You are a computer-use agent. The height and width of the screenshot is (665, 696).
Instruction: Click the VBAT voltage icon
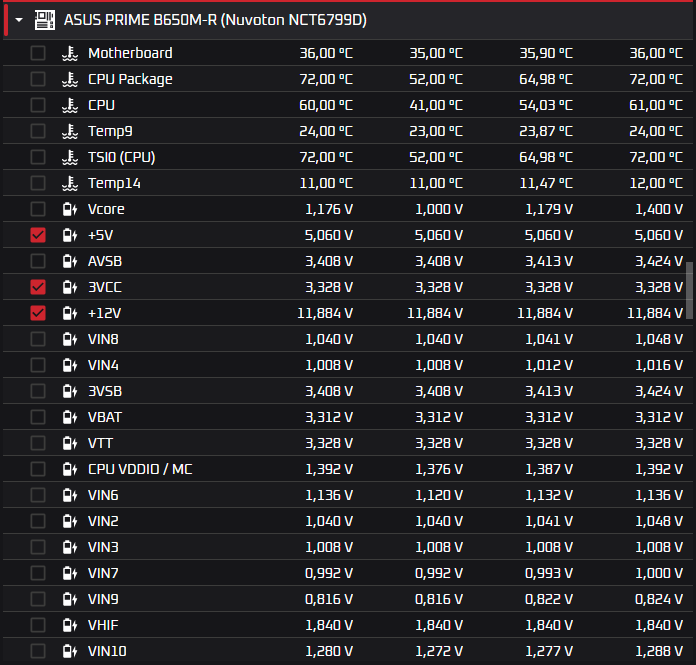pos(70,417)
